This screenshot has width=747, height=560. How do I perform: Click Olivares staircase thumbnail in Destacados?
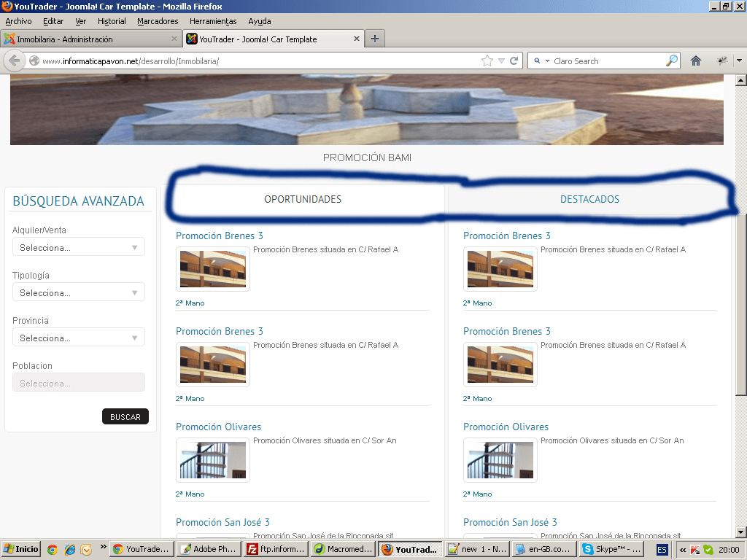(x=500, y=460)
